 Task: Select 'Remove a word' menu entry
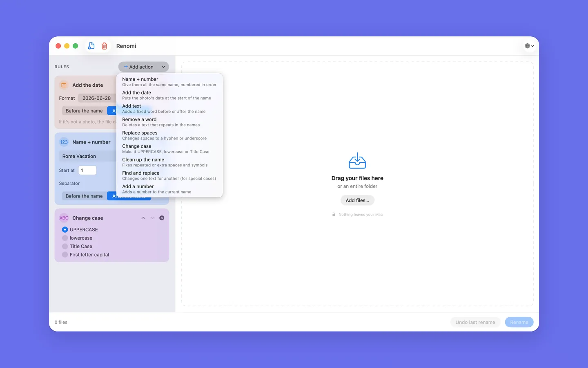click(x=169, y=122)
